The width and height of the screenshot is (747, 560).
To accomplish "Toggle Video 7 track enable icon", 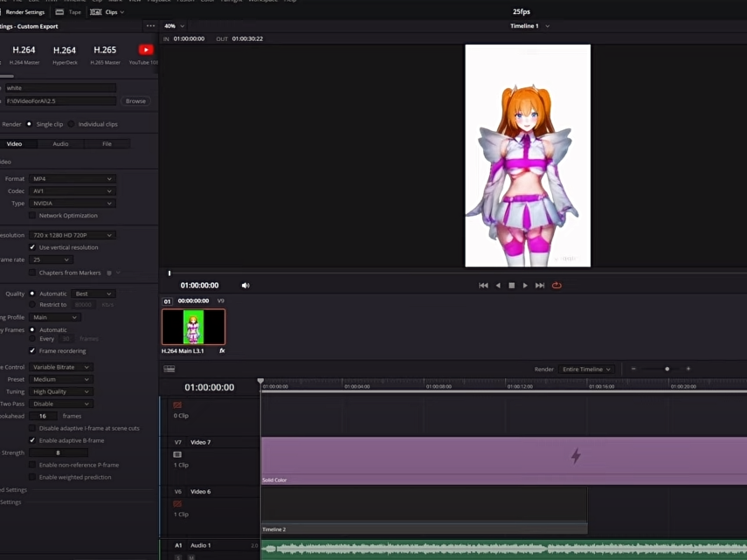I will 177,454.
